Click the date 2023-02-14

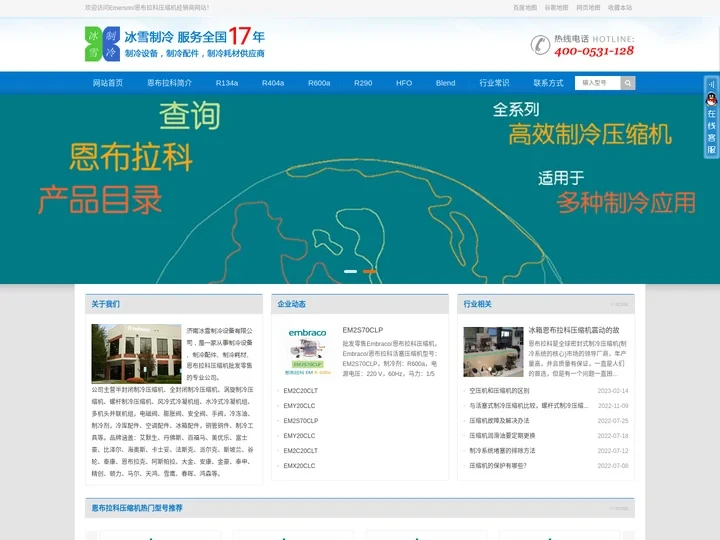(x=613, y=391)
